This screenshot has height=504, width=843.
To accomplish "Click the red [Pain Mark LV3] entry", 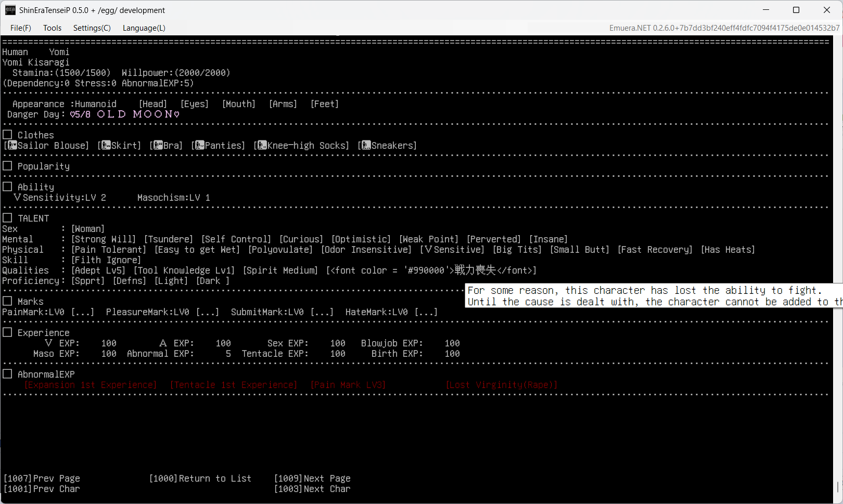I will [x=348, y=385].
